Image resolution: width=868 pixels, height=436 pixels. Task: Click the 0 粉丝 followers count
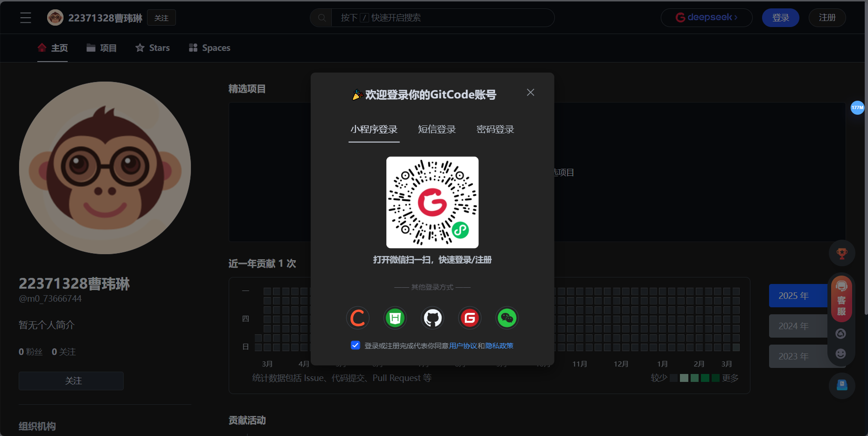pyautogui.click(x=31, y=352)
